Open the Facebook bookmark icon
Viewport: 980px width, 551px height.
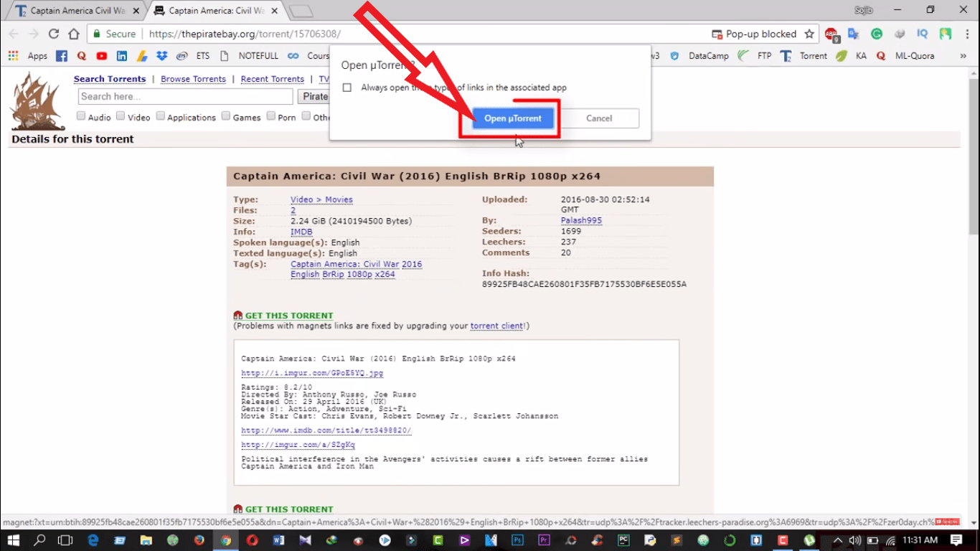[62, 55]
